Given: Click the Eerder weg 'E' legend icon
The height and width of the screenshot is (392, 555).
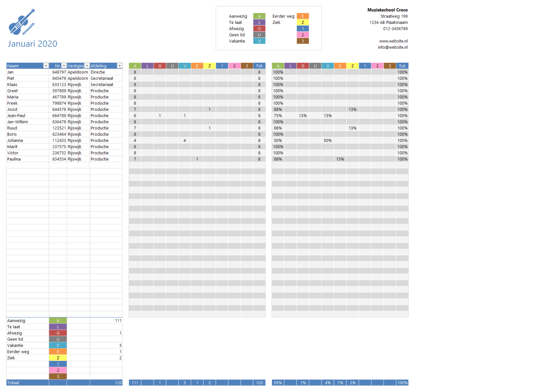Looking at the screenshot, I should (303, 16).
